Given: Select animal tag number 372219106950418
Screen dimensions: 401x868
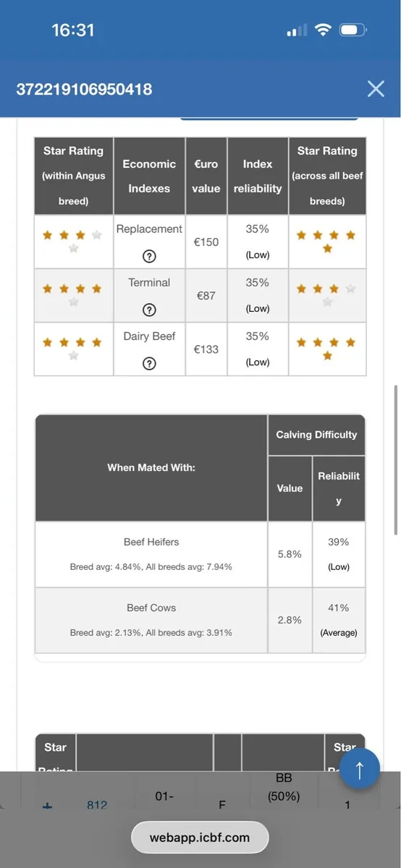Looking at the screenshot, I should tap(84, 90).
